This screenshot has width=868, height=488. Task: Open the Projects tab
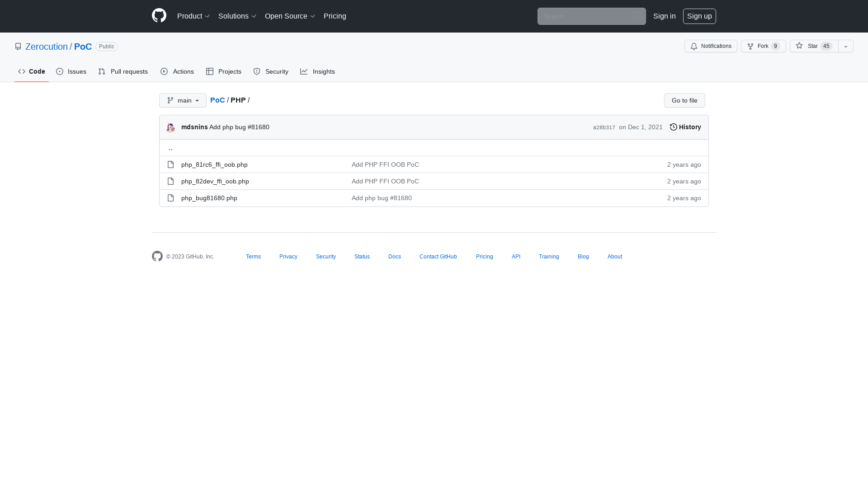point(224,71)
